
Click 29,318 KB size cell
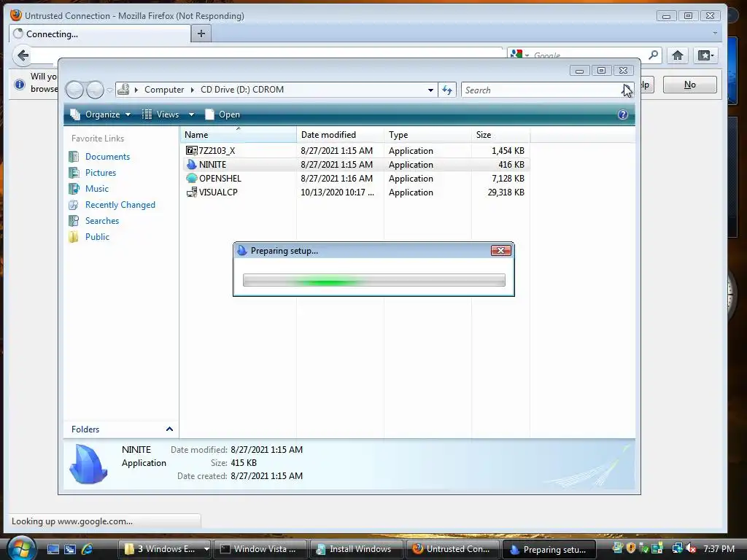pos(506,192)
